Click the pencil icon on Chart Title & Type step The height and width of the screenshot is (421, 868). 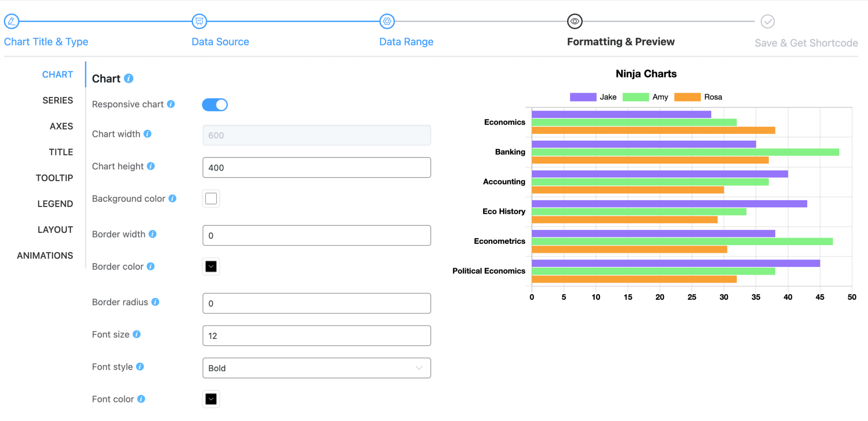click(x=11, y=21)
